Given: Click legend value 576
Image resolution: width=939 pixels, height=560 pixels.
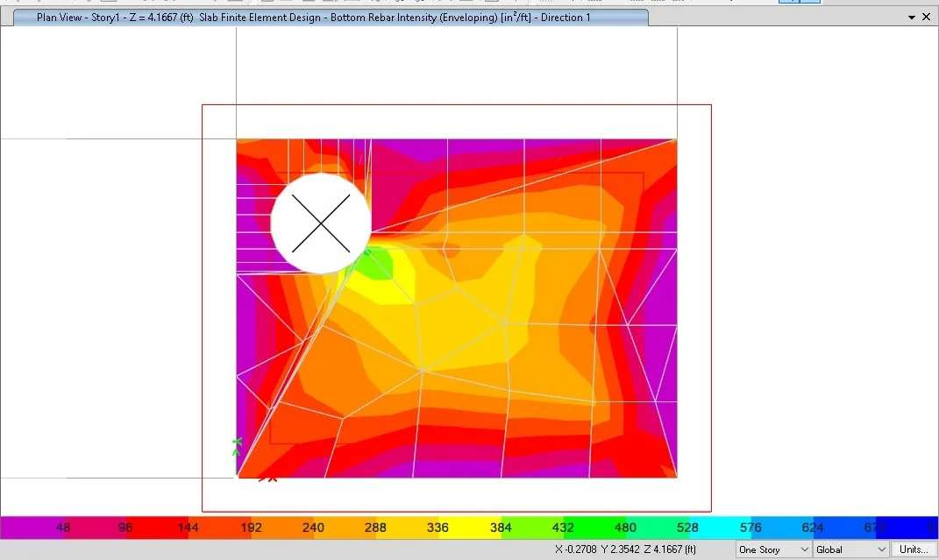Looking at the screenshot, I should coord(750,528).
